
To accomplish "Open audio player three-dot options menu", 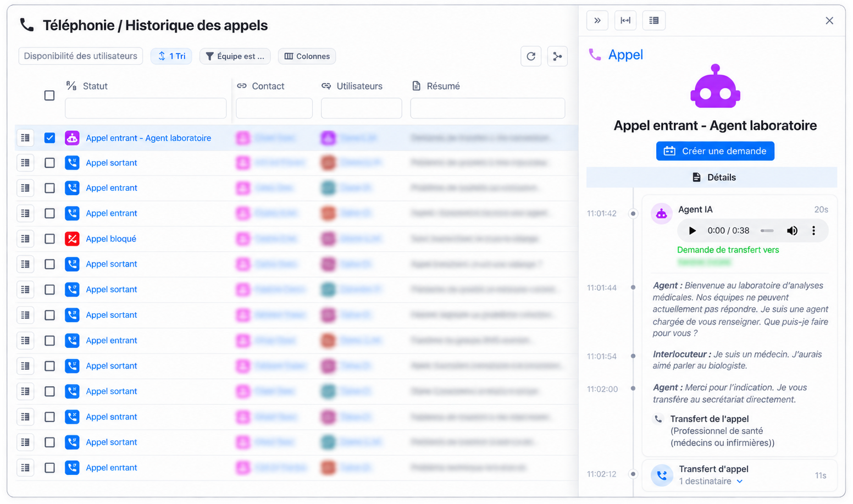I will [x=813, y=231].
